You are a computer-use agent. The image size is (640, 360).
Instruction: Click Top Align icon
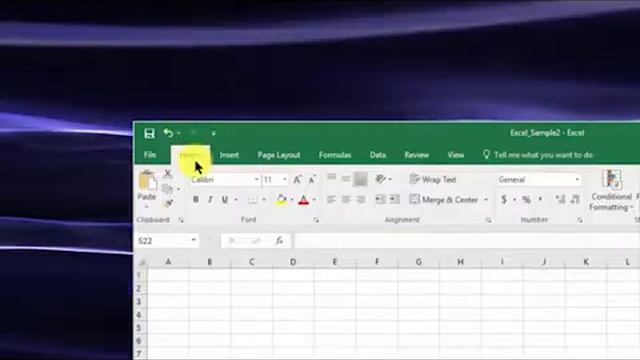331,179
